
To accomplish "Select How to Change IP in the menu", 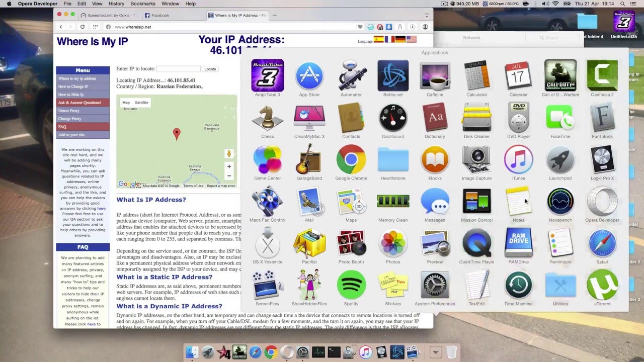I will [83, 86].
